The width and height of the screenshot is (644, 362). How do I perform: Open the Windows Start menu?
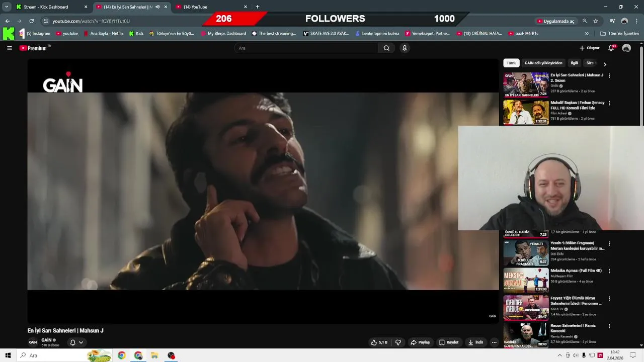[x=8, y=355]
